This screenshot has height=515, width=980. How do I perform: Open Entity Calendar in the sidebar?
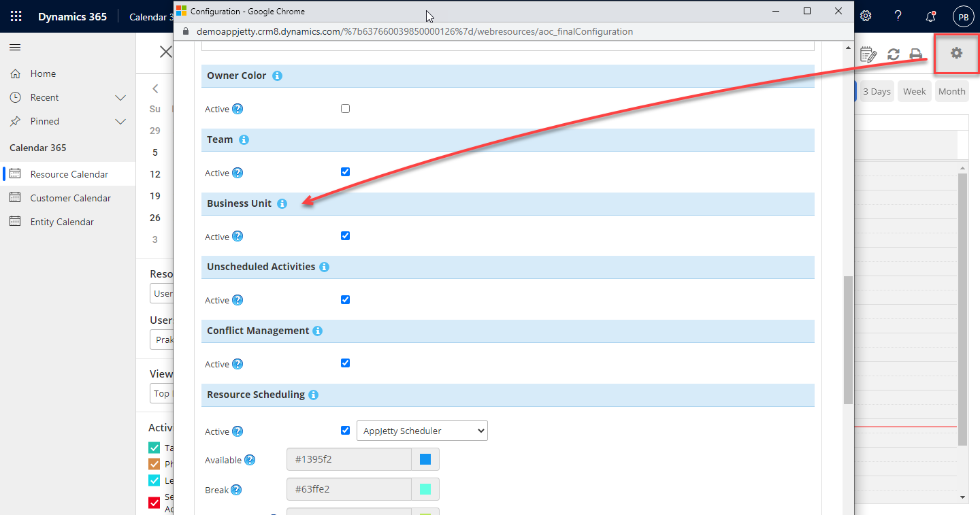[62, 222]
